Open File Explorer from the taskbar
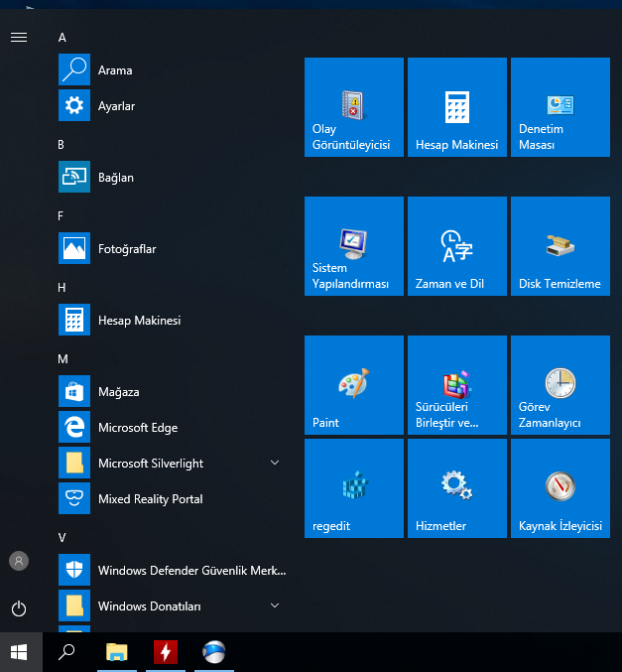 pos(117,652)
